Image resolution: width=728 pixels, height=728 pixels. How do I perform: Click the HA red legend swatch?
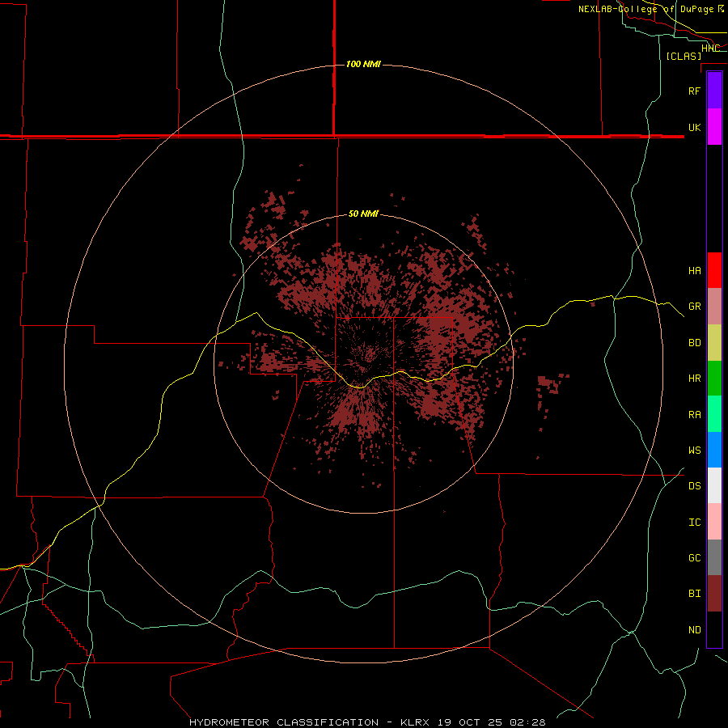714,270
